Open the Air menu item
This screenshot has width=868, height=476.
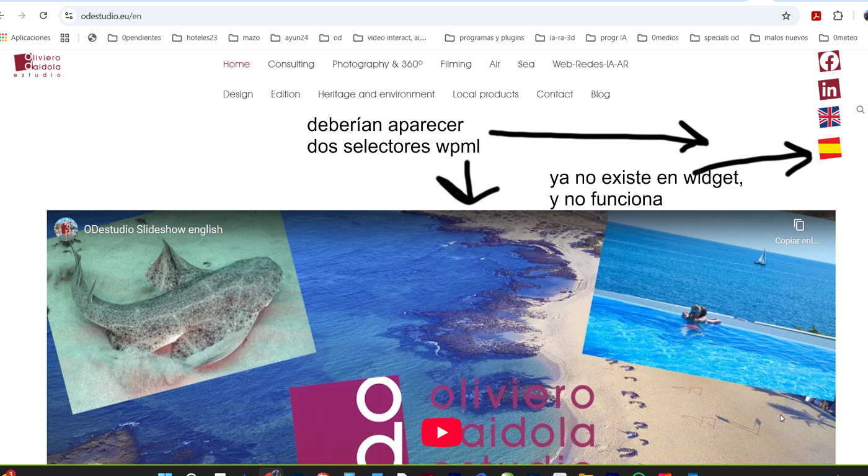494,64
